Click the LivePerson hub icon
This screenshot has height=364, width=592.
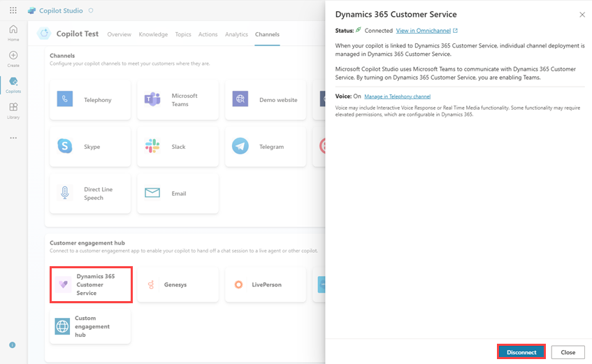click(238, 284)
